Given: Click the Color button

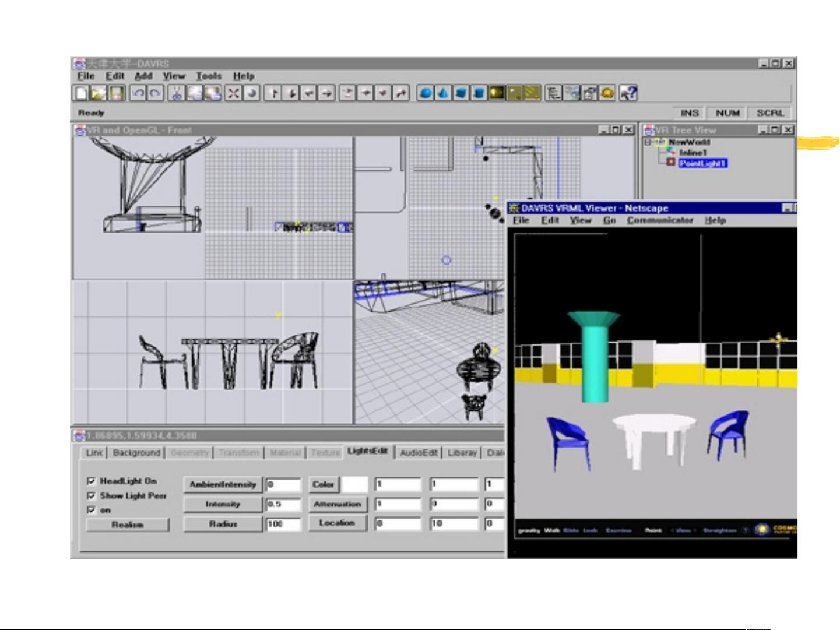Looking at the screenshot, I should pos(324,484).
